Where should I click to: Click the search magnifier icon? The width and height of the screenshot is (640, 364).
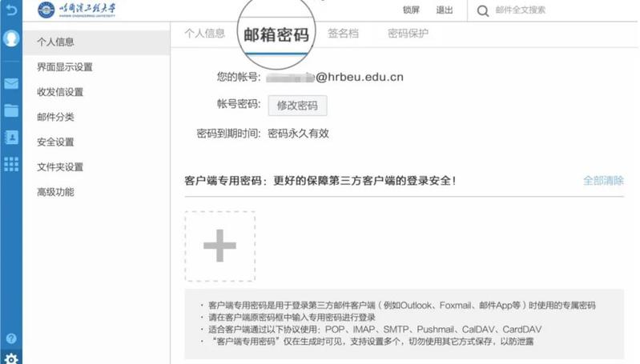[x=483, y=10]
